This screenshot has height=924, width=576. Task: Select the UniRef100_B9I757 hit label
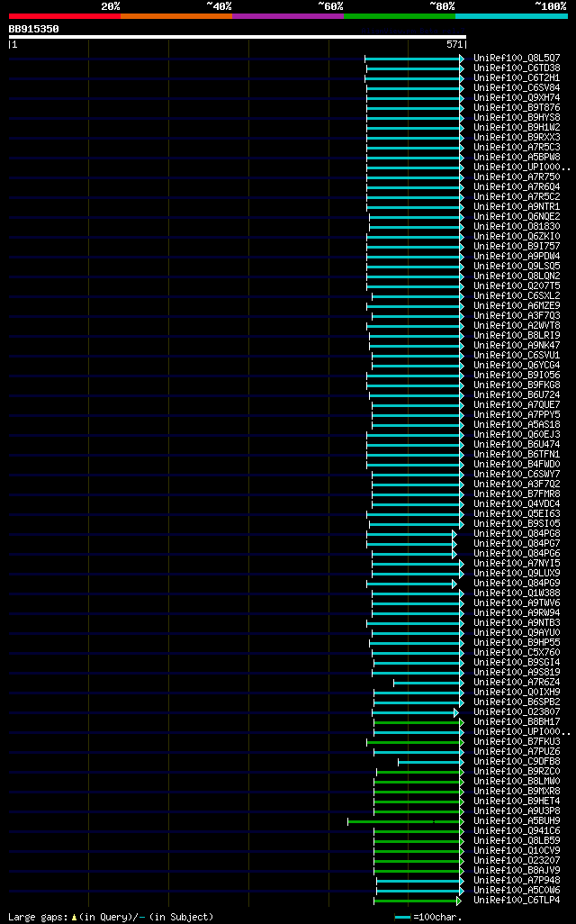coord(517,247)
